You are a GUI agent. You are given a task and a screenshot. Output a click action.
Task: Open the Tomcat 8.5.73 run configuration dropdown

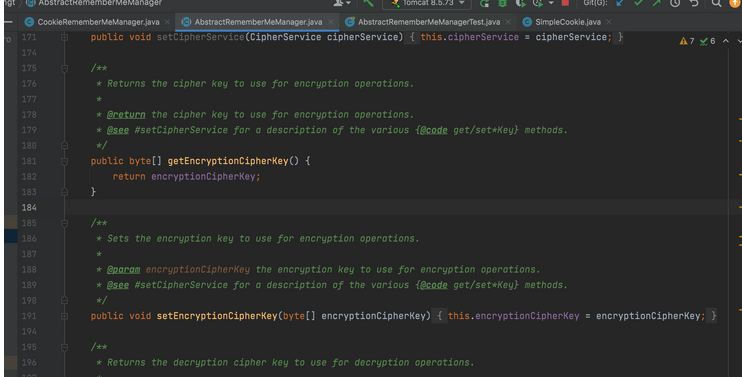[x=427, y=3]
